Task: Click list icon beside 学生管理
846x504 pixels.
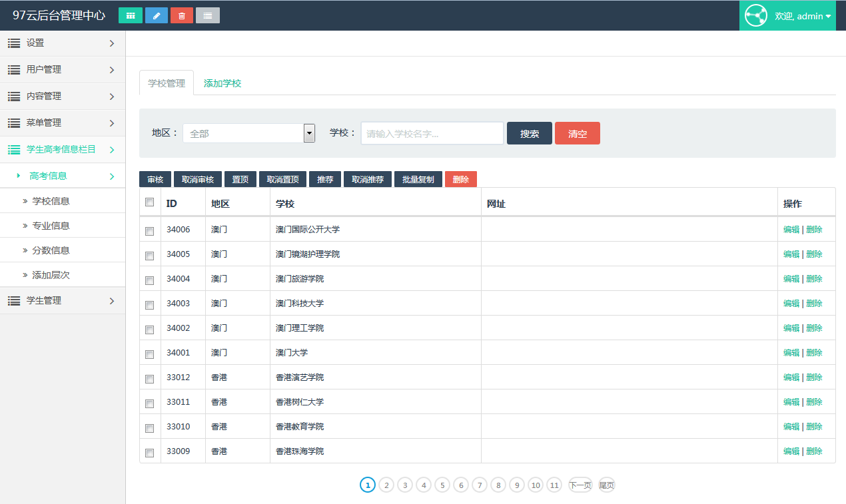Action: tap(14, 301)
